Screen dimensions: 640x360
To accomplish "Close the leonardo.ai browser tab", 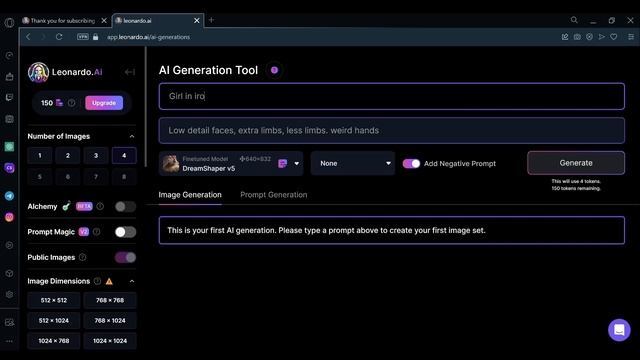I will coord(197,20).
